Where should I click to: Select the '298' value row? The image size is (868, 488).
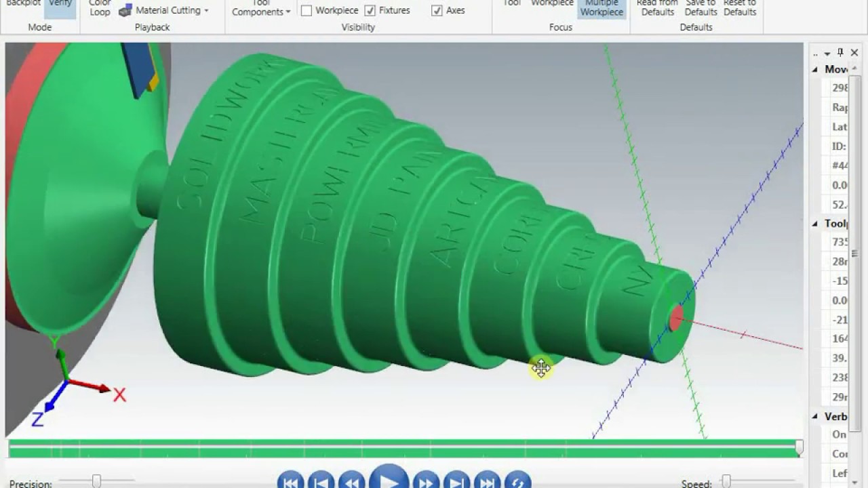836,88
